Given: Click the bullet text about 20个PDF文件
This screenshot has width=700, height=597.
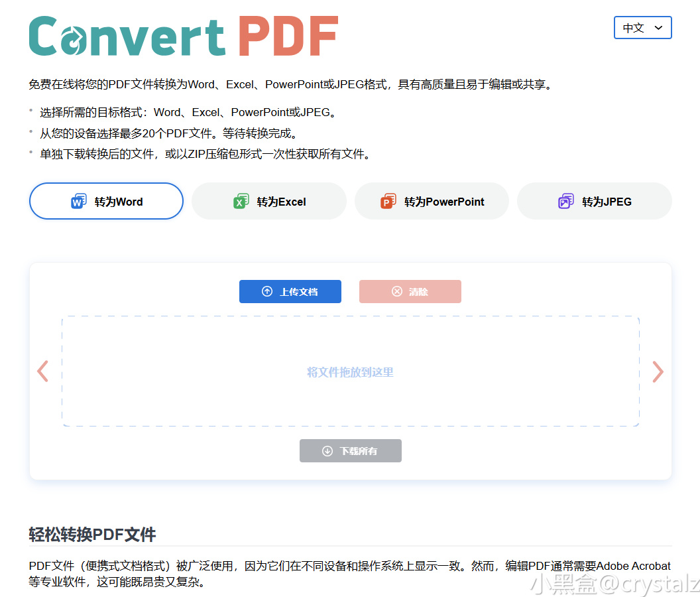Looking at the screenshot, I should (x=169, y=133).
